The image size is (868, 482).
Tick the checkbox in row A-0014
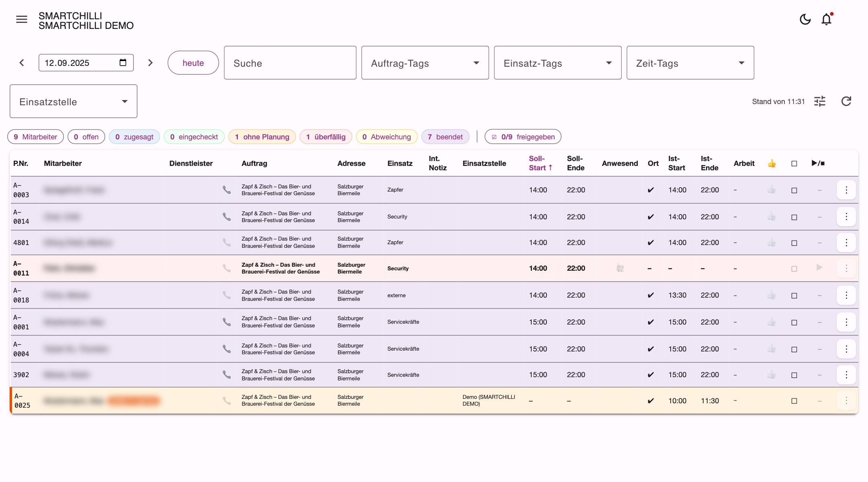pos(794,217)
